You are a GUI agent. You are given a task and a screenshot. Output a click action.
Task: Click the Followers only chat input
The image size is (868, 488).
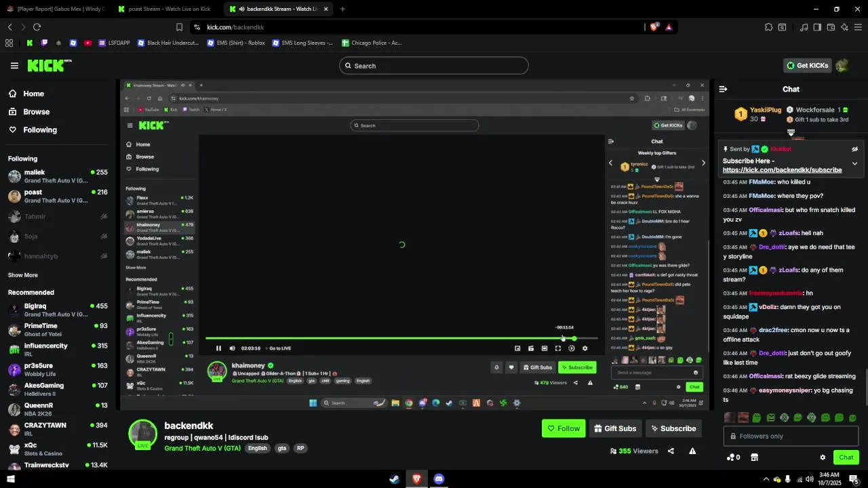point(791,436)
